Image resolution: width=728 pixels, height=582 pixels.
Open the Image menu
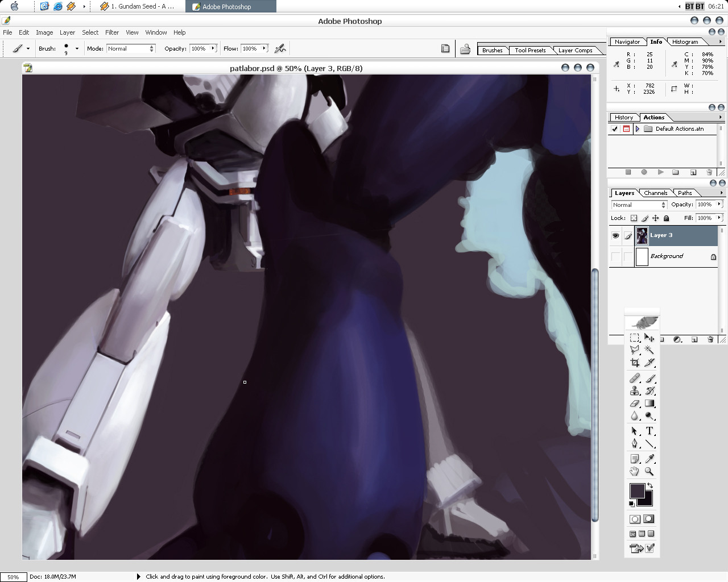(x=44, y=32)
